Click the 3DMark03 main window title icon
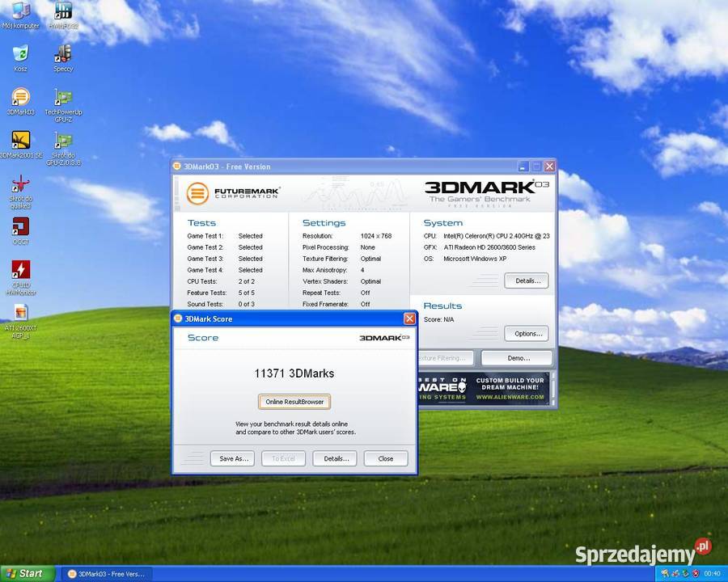Viewport: 728px width, 582px height. tap(177, 167)
